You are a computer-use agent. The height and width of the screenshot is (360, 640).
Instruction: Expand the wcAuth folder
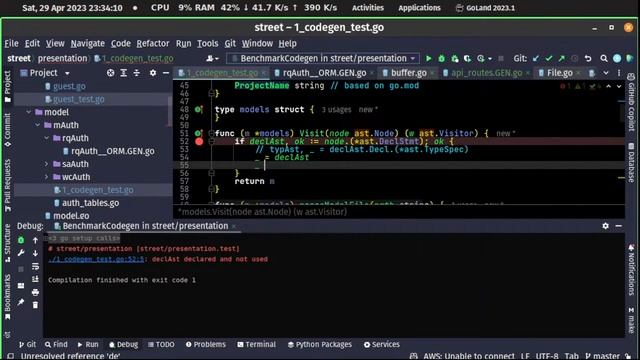coord(47,177)
